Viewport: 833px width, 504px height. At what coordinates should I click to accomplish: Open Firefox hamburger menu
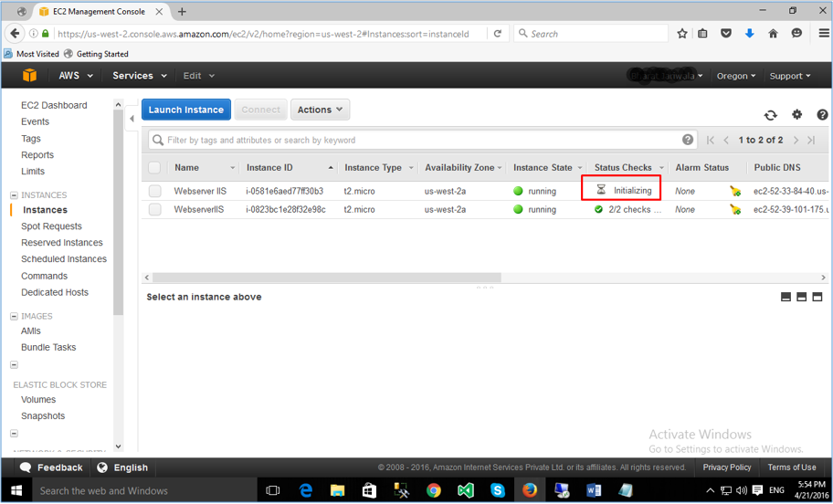[x=824, y=34]
